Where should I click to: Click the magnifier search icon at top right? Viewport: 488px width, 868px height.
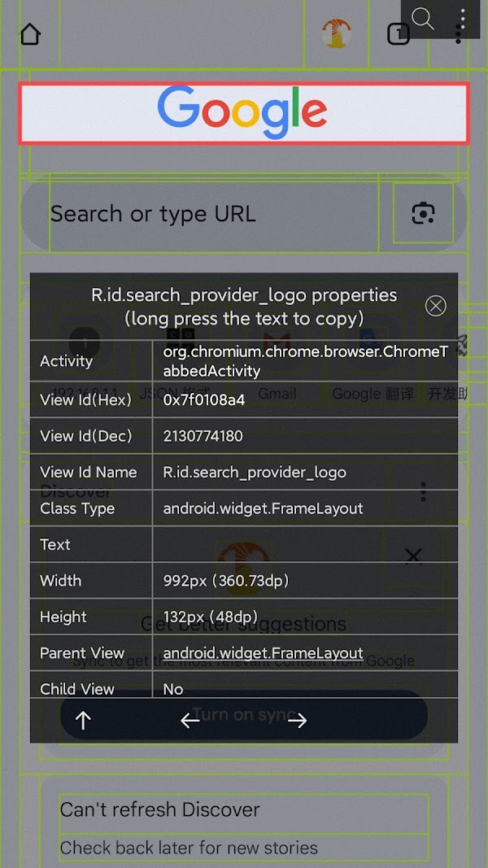[x=423, y=19]
